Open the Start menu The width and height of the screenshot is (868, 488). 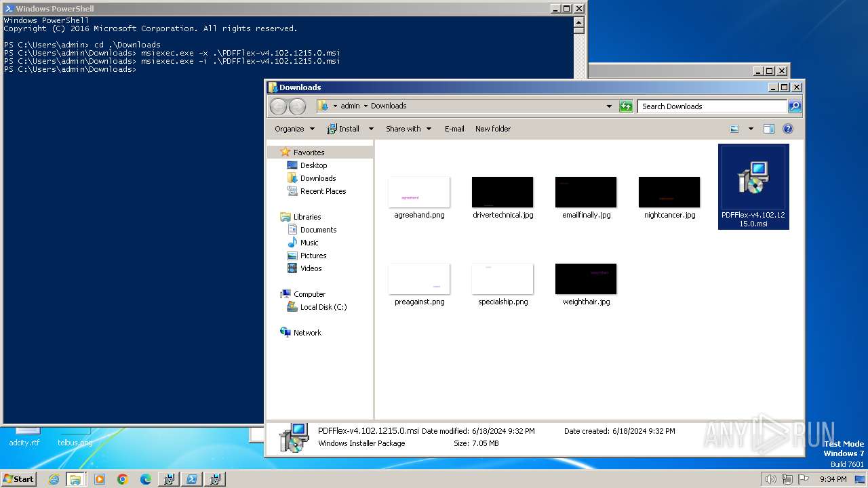(19, 479)
